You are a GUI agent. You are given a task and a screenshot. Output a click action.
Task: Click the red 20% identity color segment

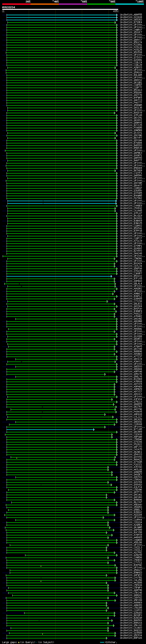(x=16, y=4)
